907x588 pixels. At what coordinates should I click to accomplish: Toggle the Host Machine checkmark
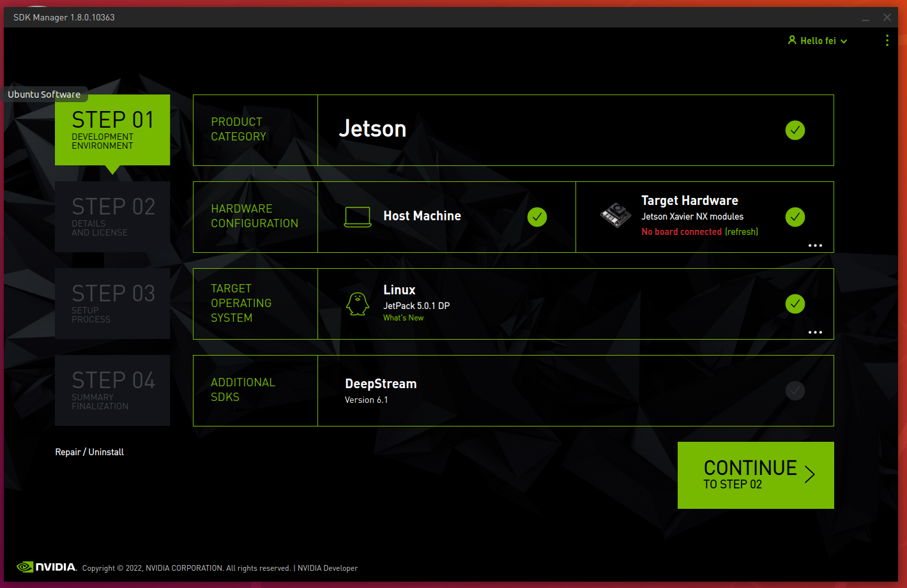pos(537,217)
